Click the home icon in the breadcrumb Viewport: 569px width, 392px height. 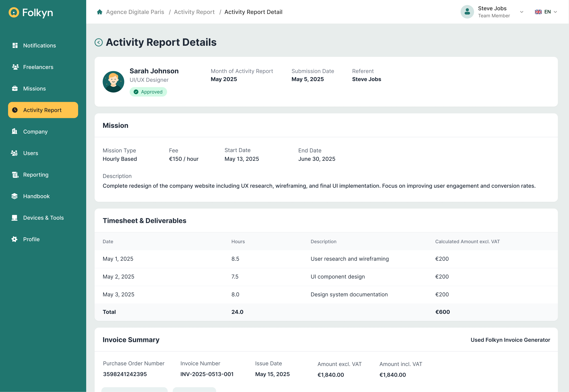[99, 11]
